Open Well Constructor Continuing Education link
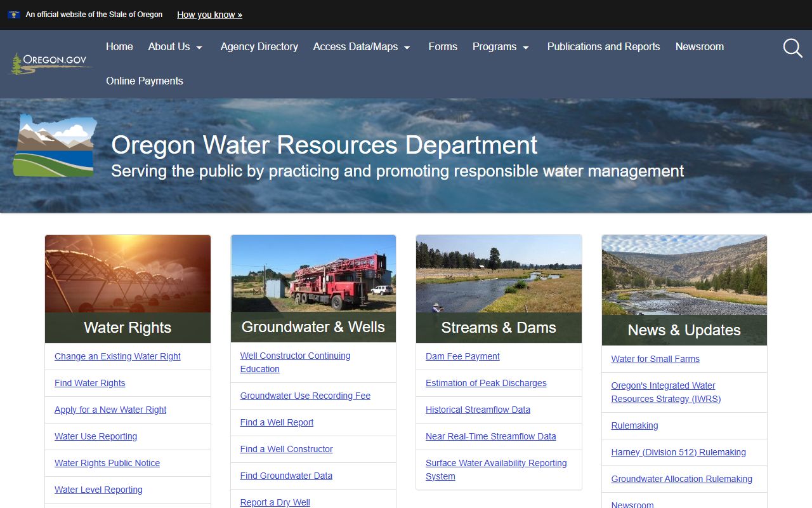 point(295,363)
